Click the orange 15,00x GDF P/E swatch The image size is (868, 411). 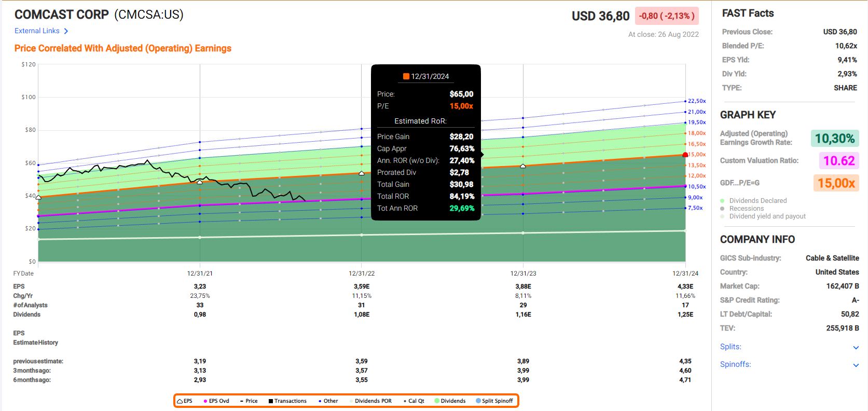point(836,183)
